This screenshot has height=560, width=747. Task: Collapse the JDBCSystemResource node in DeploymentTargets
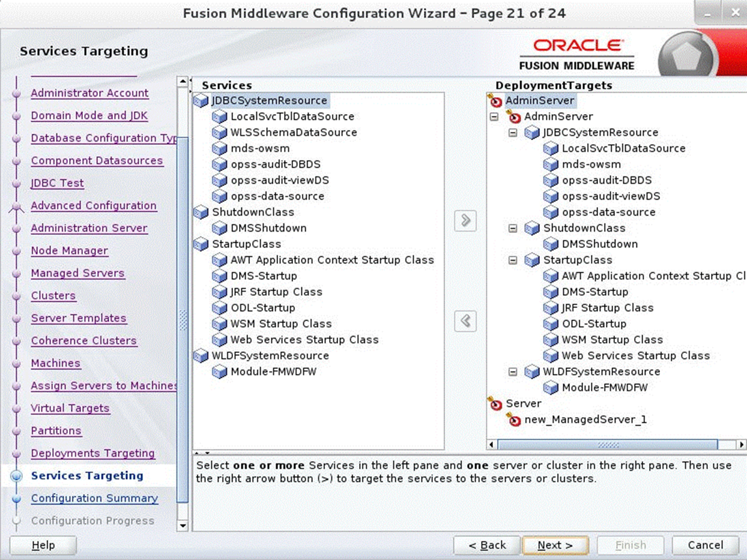point(513,133)
